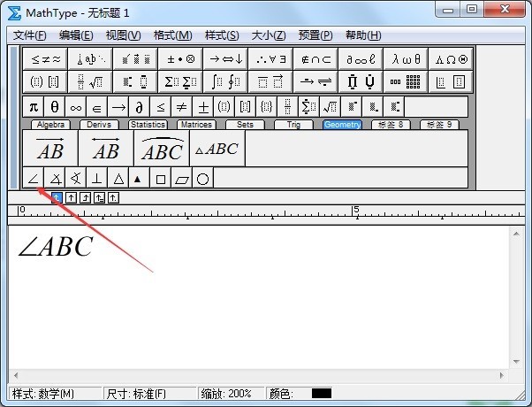Click the black color swatch in status bar

(321, 393)
